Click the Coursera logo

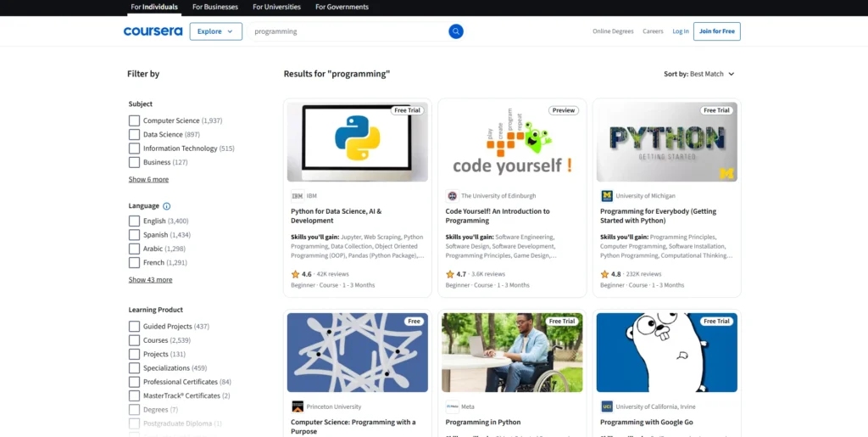[x=153, y=31]
